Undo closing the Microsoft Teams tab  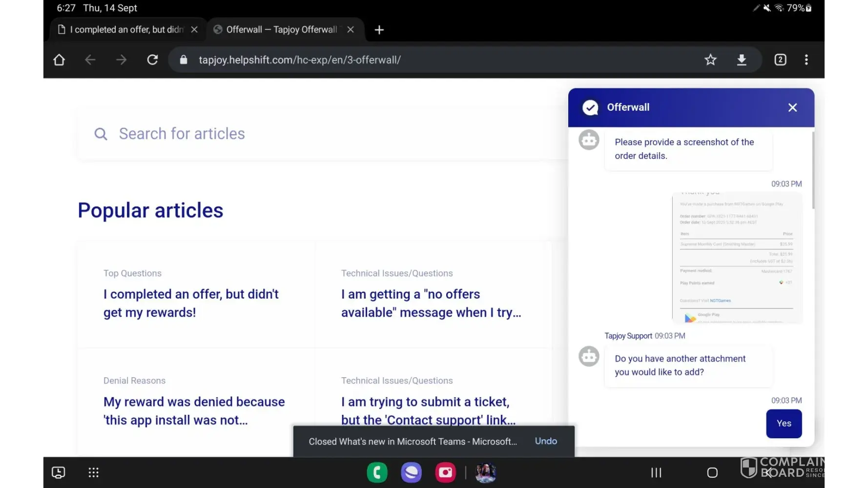[x=546, y=441]
